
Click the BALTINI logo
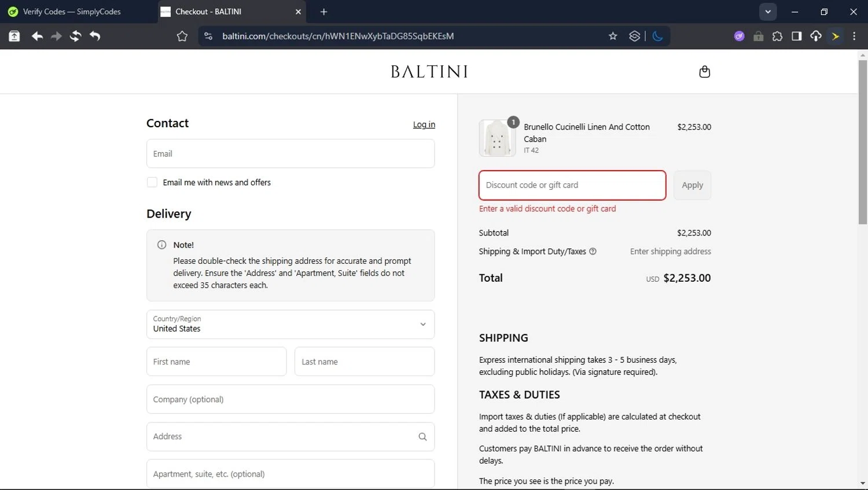pos(429,72)
